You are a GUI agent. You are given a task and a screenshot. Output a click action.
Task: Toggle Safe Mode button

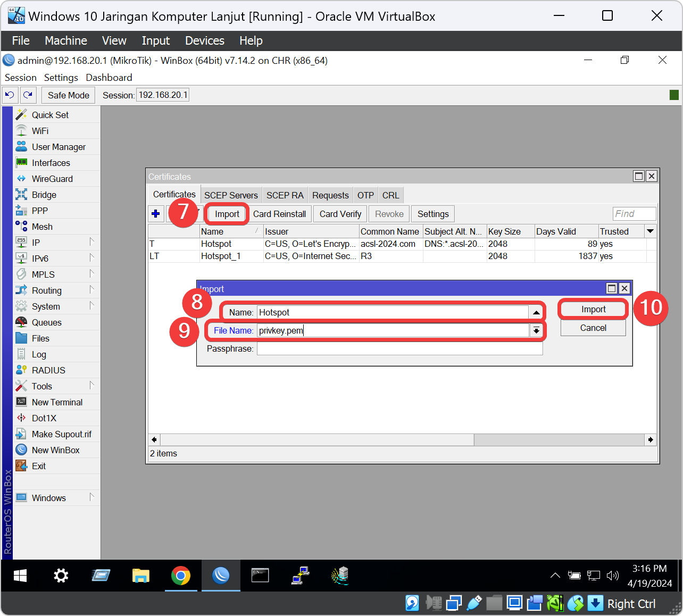[x=69, y=95]
